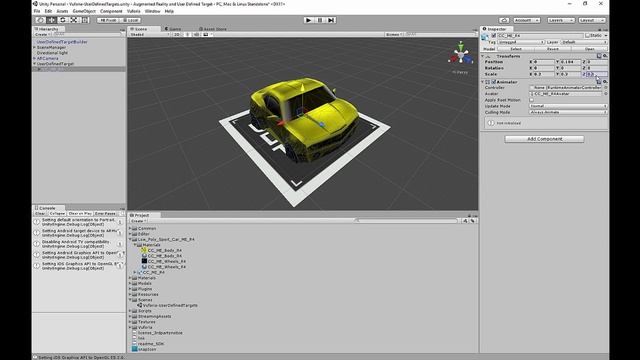Toggle scene lighting button
This screenshot has width=640, height=360.
point(187,35)
